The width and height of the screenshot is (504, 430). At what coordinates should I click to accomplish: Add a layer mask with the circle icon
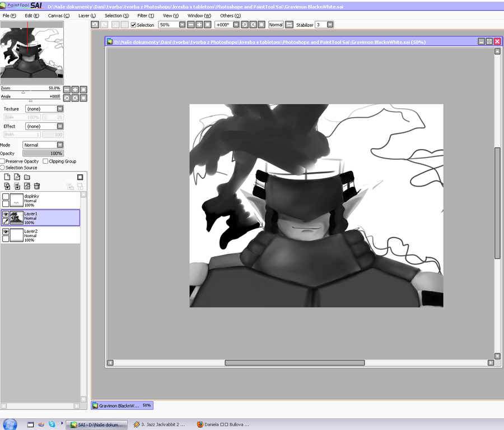pos(80,177)
